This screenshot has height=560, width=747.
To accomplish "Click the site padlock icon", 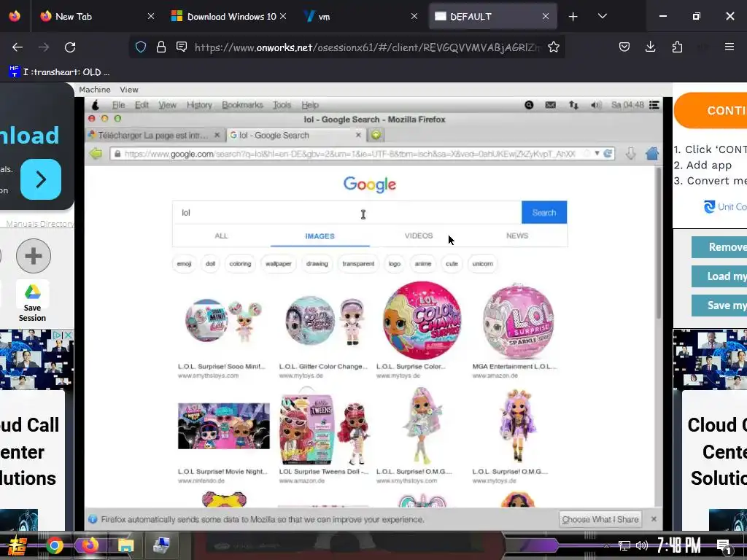I will tap(161, 47).
